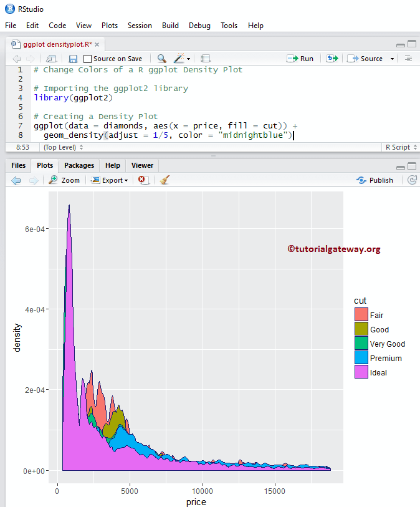Place cursor on library(ggplot2) line
The height and width of the screenshot is (507, 420).
74,98
